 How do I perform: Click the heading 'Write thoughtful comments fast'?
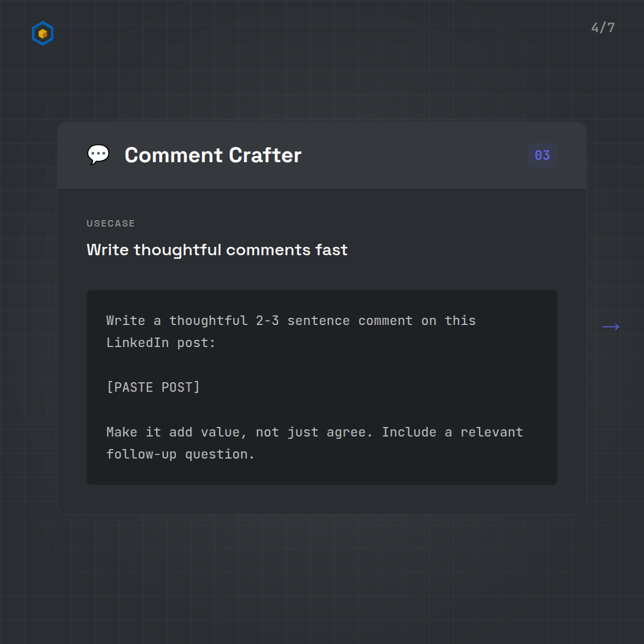(217, 250)
